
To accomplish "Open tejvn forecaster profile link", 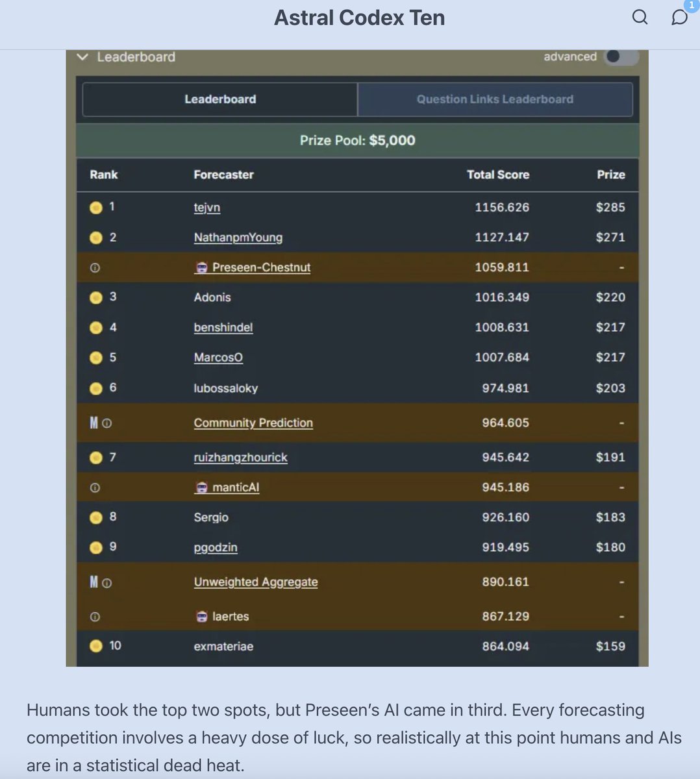I will 206,207.
